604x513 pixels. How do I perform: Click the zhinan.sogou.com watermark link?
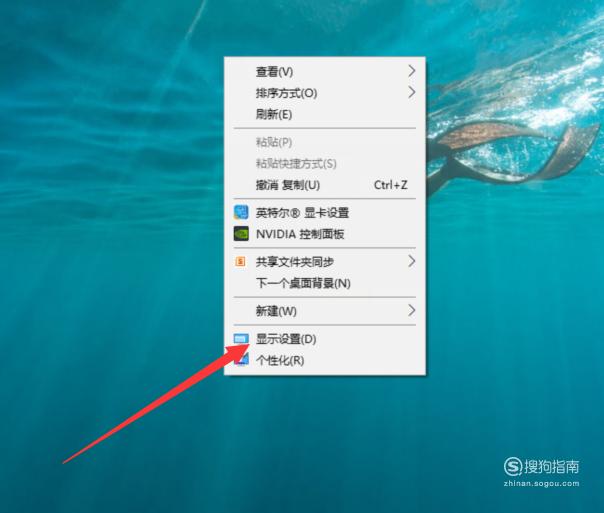[x=541, y=483]
